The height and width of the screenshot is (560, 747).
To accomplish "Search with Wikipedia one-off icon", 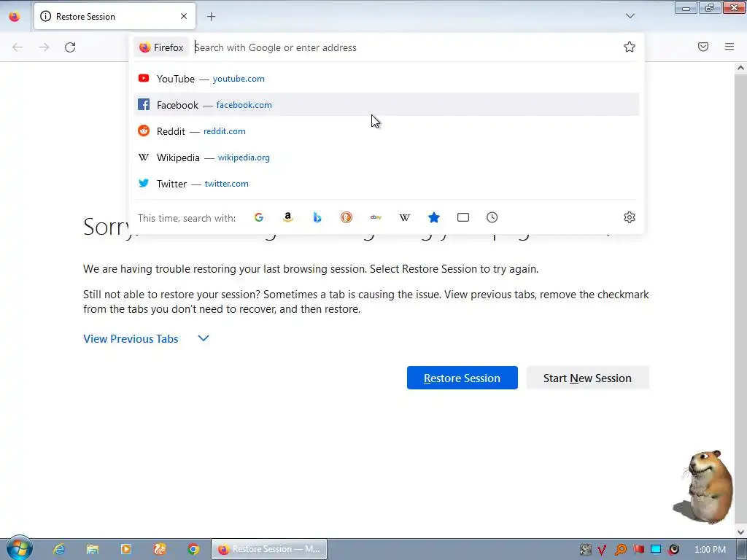I will (x=404, y=217).
